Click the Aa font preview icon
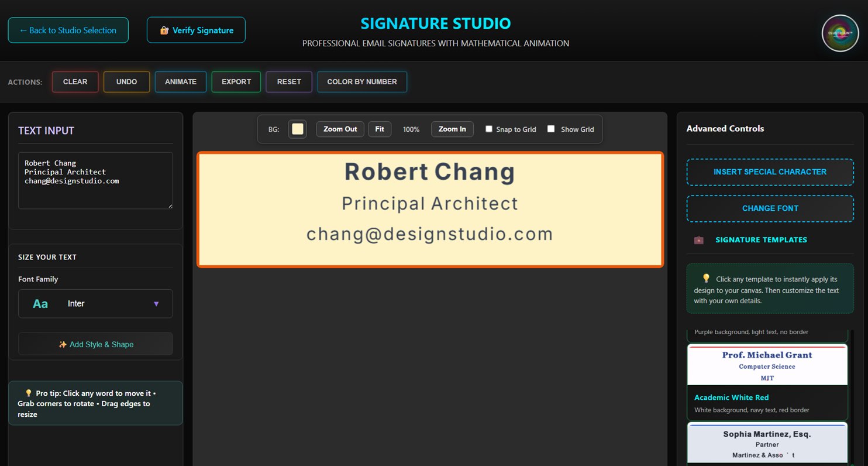 [40, 304]
